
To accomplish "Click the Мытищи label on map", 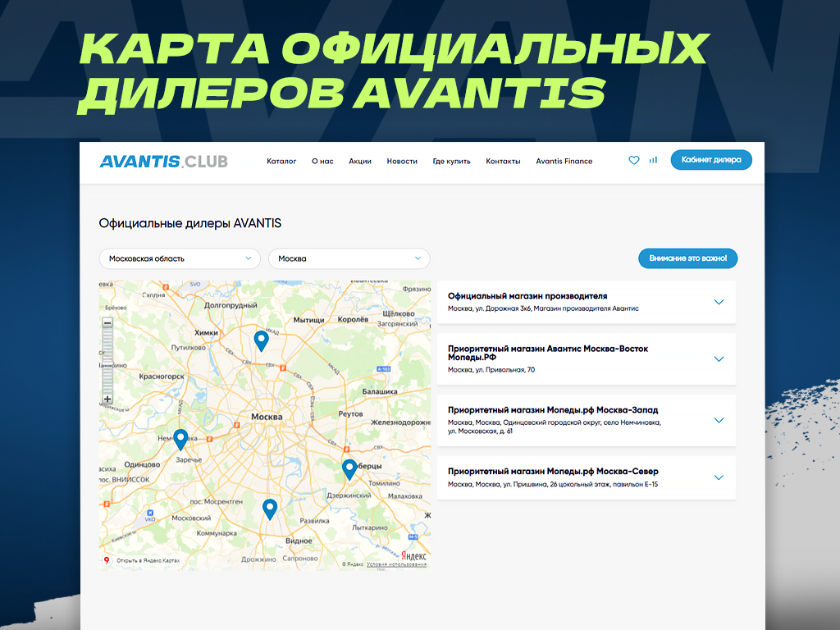I will [308, 320].
